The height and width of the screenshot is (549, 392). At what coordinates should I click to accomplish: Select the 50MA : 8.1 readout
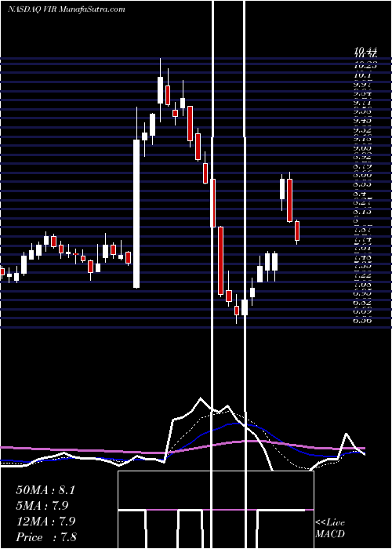[x=45, y=490]
